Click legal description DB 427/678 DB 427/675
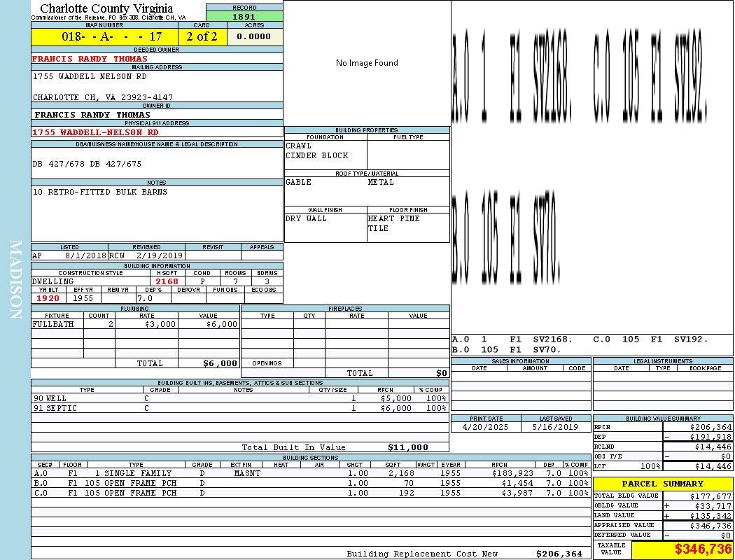The height and width of the screenshot is (560, 735). click(87, 164)
